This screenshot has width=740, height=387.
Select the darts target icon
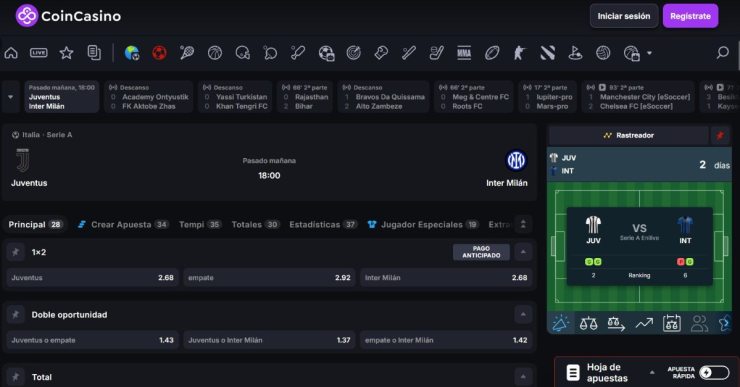[x=353, y=53]
